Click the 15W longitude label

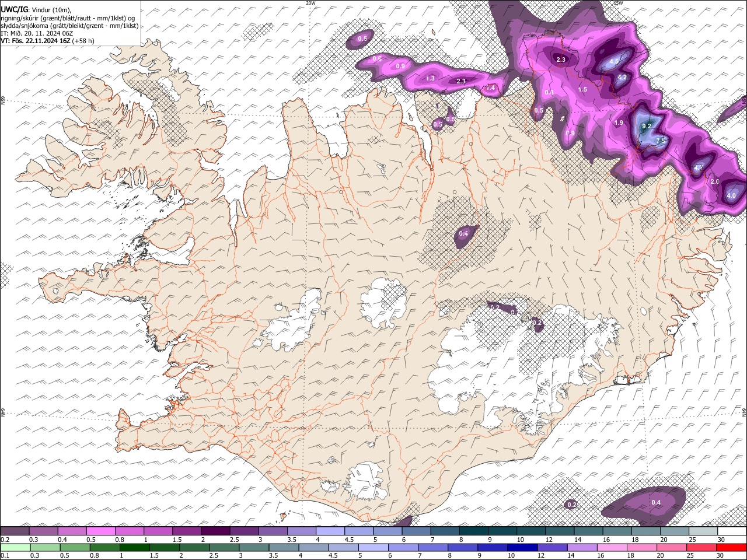[x=618, y=2]
